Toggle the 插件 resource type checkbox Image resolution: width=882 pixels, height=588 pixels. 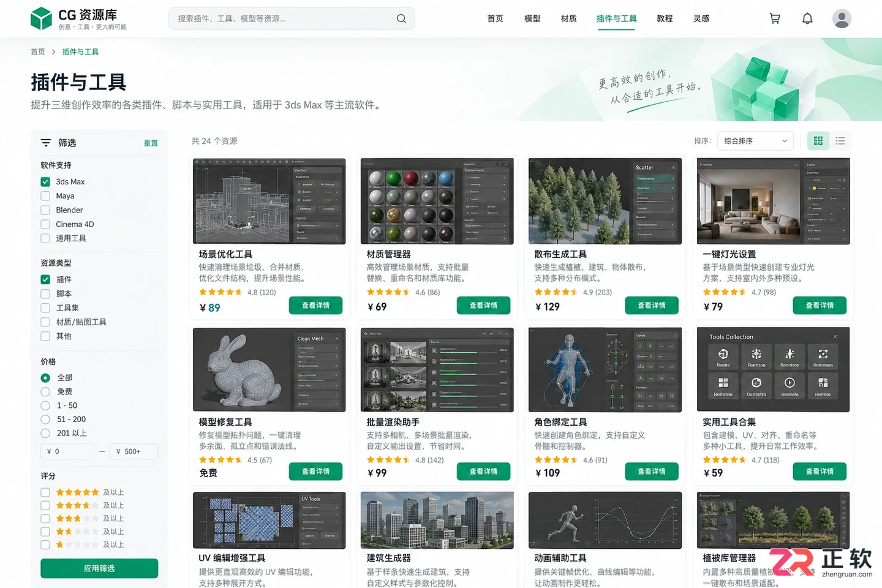[45, 279]
